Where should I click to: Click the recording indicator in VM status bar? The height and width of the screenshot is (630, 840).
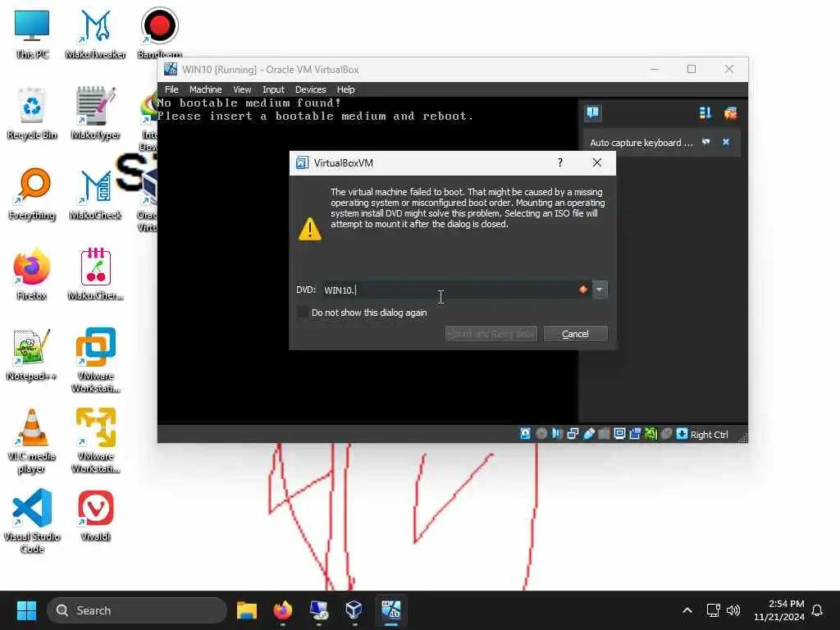[635, 434]
